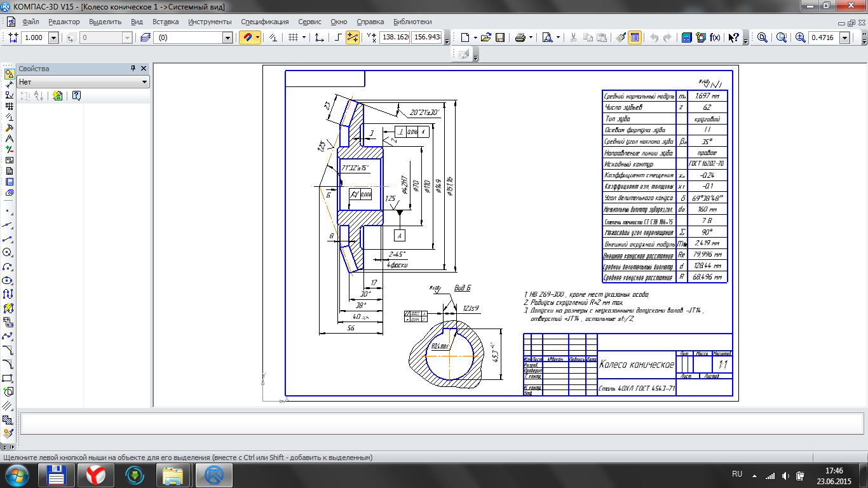Click the compass measurement tool icon

[x=9, y=138]
